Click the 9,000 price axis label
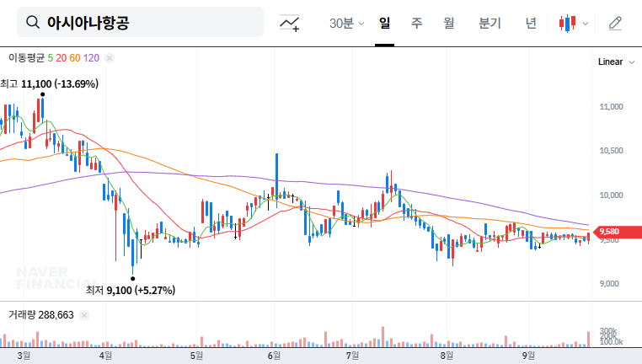The image size is (642, 364). click(609, 284)
